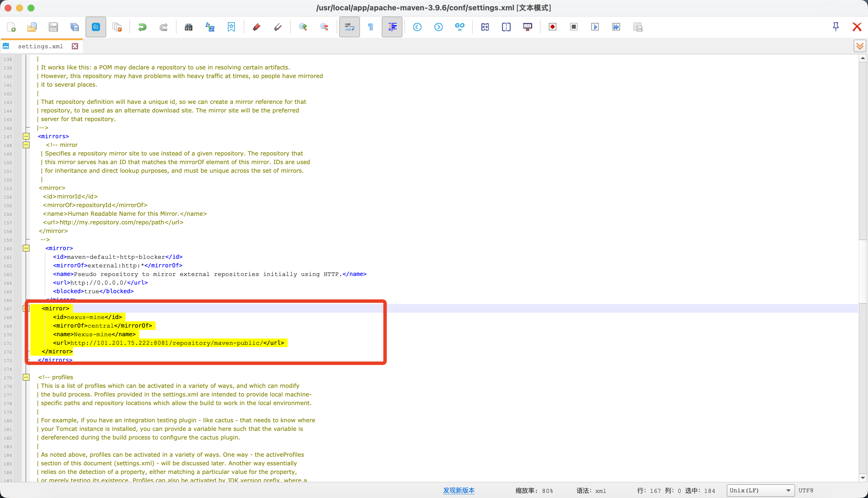
Task: Start macro recording with red dot icon
Action: pos(552,27)
